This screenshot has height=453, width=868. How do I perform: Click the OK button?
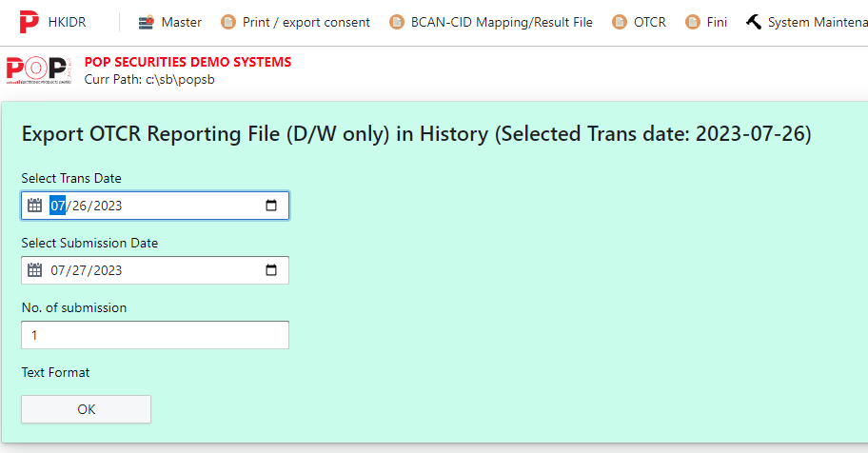click(86, 409)
